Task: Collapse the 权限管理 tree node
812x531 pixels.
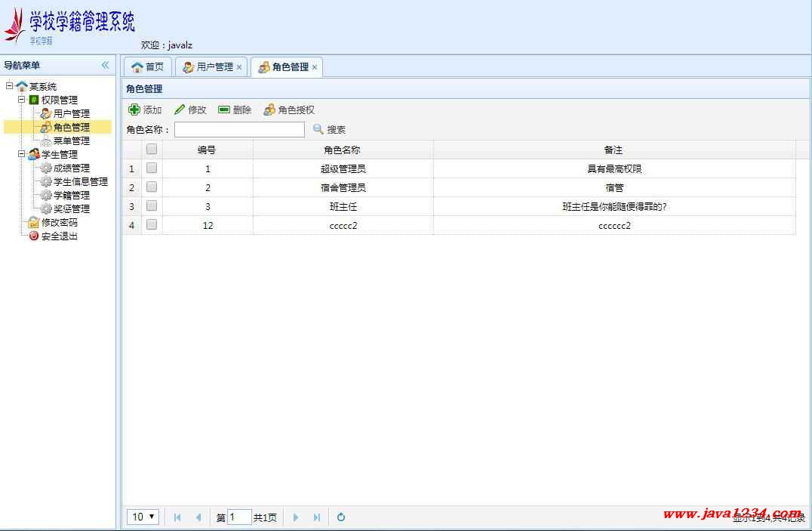Action: pyautogui.click(x=22, y=100)
